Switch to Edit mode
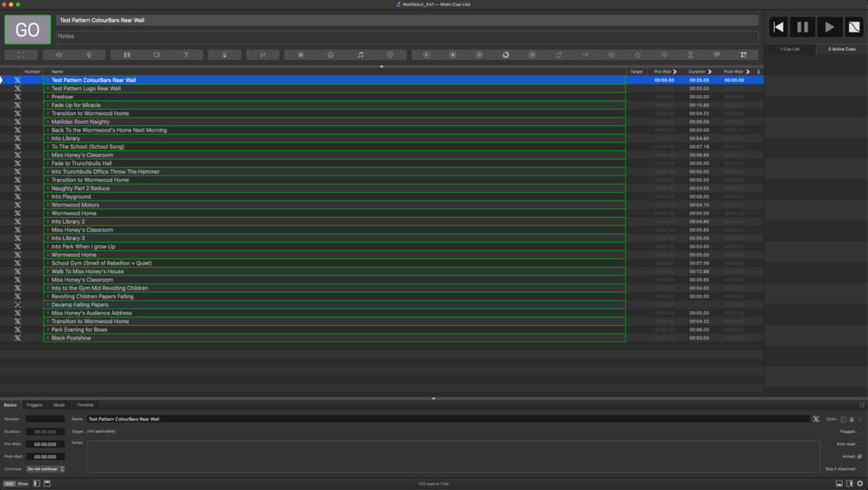Viewport: 868px width, 490px height. (x=10, y=483)
